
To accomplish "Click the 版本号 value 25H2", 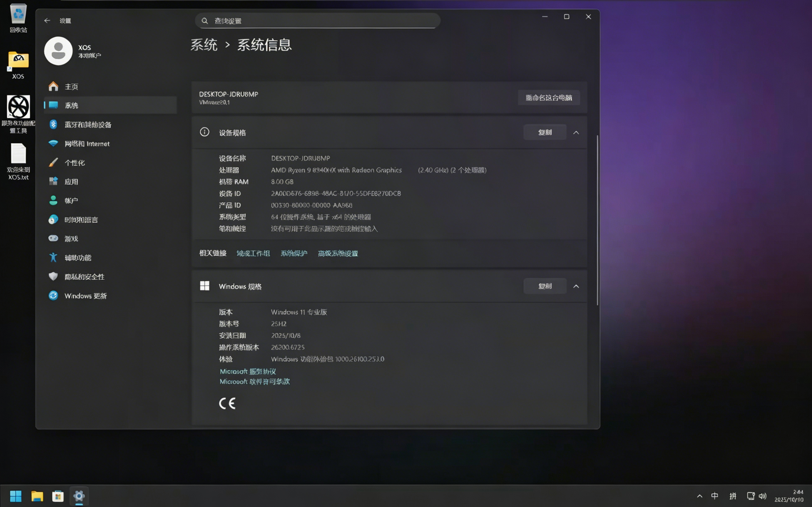I will click(x=279, y=324).
